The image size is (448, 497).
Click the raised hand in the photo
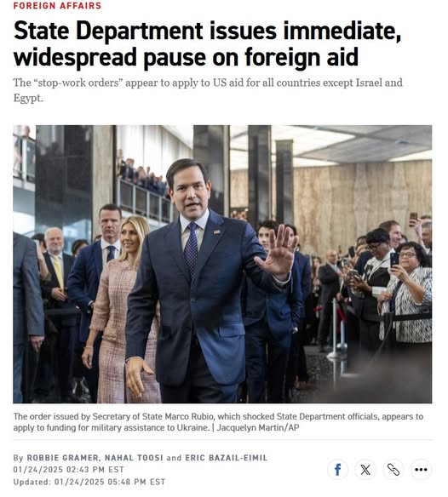click(278, 250)
